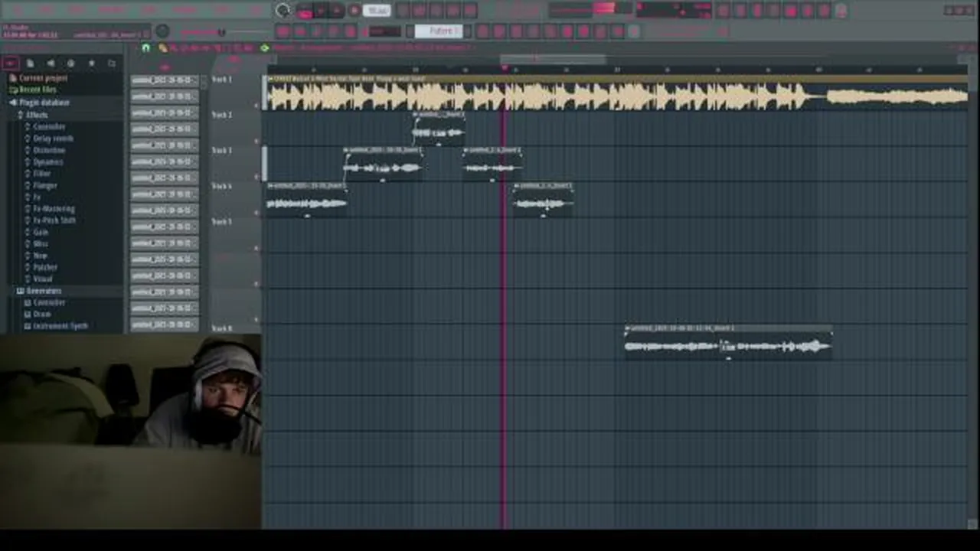Select the playlist draw pencil tool

click(x=163, y=48)
